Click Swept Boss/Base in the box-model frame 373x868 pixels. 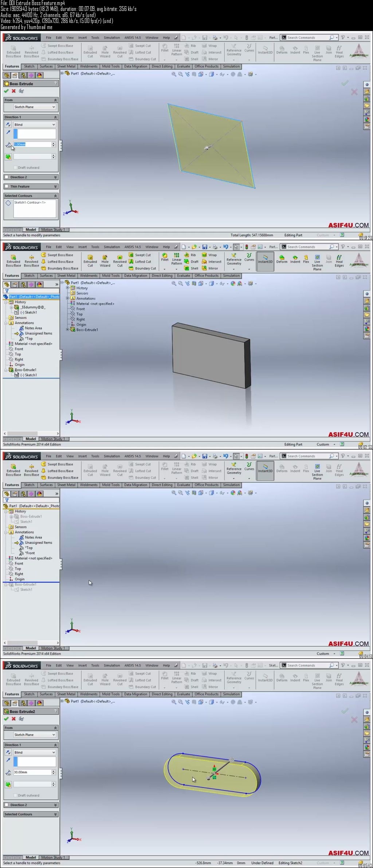(57, 255)
